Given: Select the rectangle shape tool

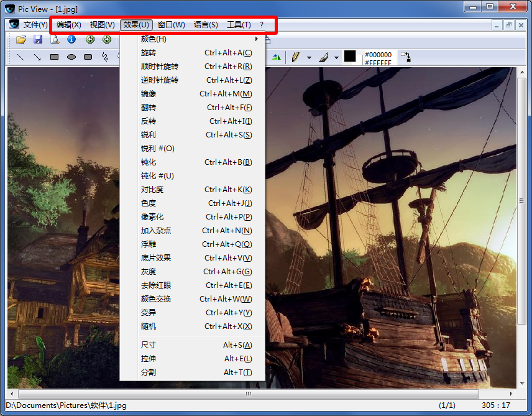Looking at the screenshot, I should (x=54, y=57).
